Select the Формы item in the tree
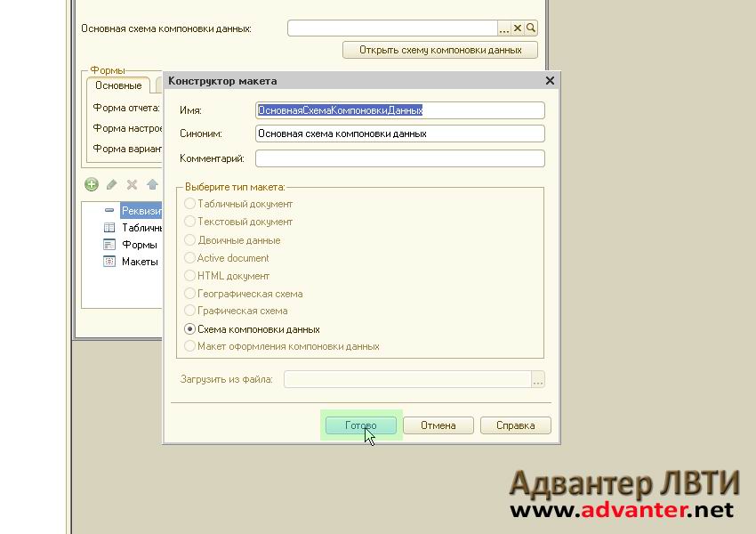 pyautogui.click(x=139, y=245)
